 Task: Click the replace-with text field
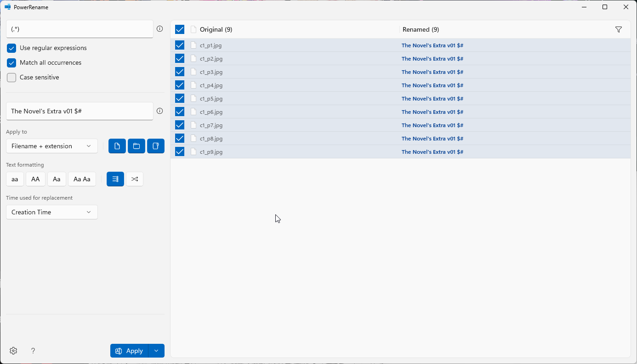pos(80,111)
